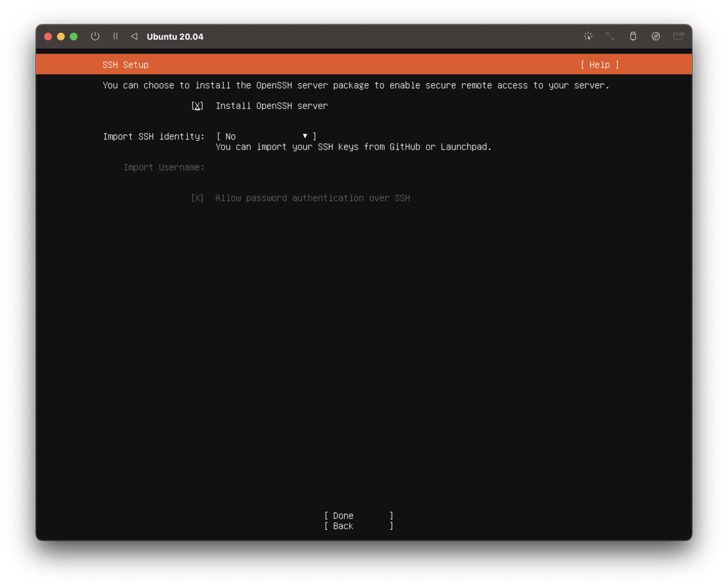Click the power button icon in the VM toolbar
728x588 pixels.
95,36
